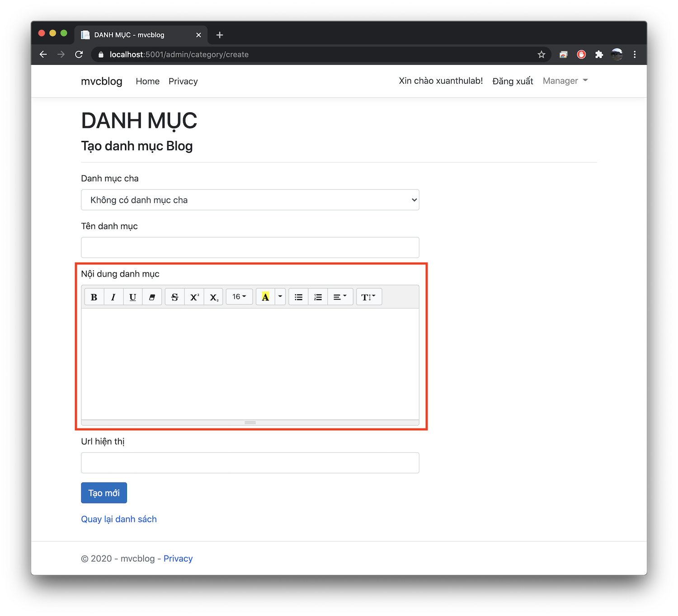This screenshot has width=678, height=616.
Task: Focus the Tên danh mục input field
Action: coord(250,248)
